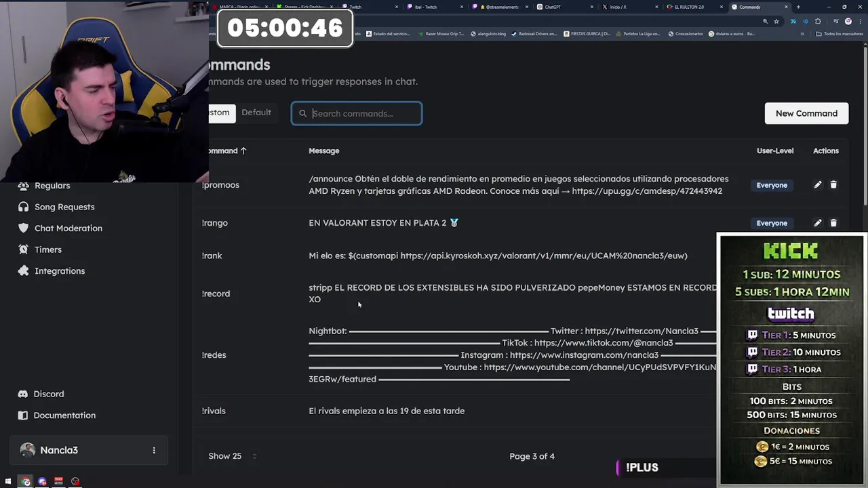Open Chrome from the taskbar
Image resolution: width=868 pixels, height=488 pixels.
click(x=26, y=482)
